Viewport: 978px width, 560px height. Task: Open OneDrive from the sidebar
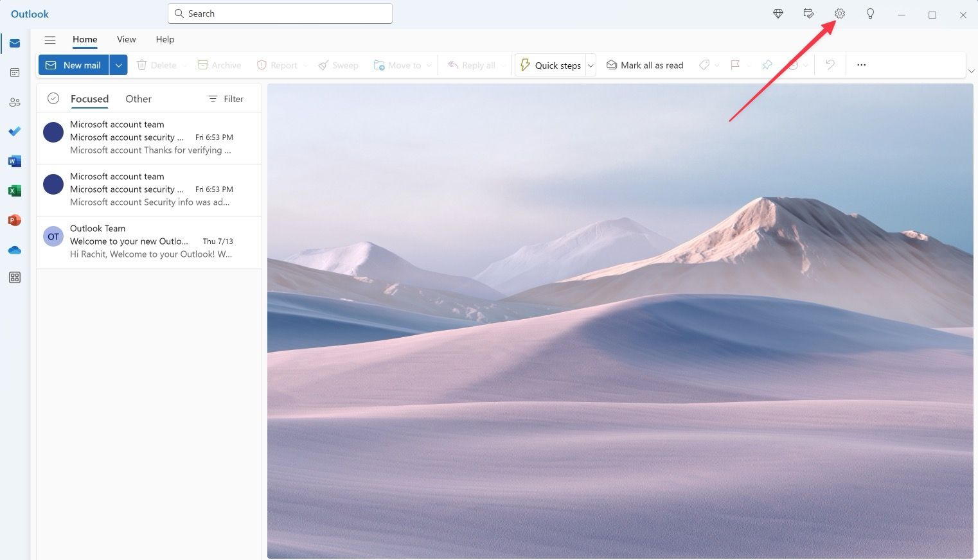[14, 250]
